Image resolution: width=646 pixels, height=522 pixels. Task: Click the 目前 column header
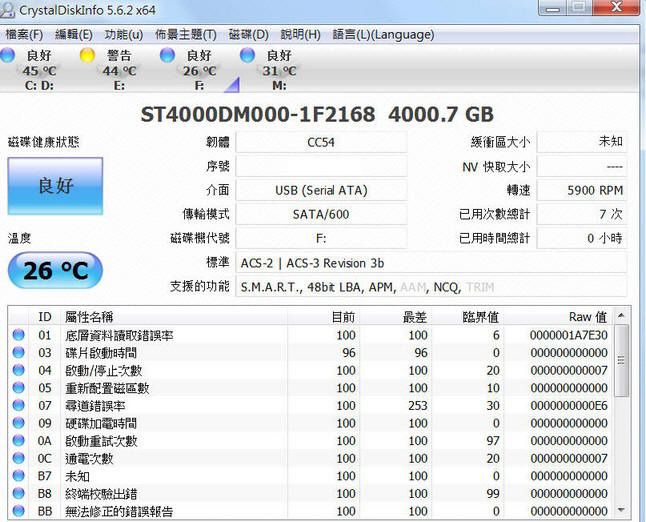coord(323,317)
